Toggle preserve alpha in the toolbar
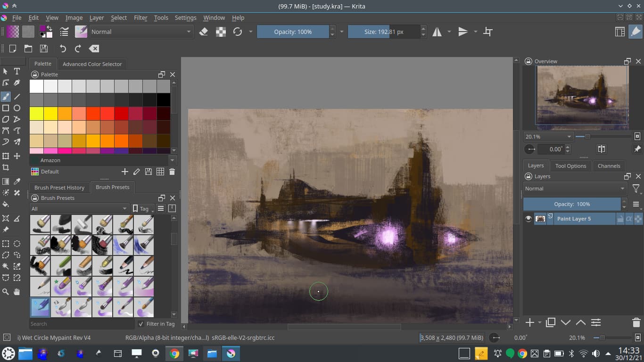Image resolution: width=644 pixels, height=362 pixels. 221,32
